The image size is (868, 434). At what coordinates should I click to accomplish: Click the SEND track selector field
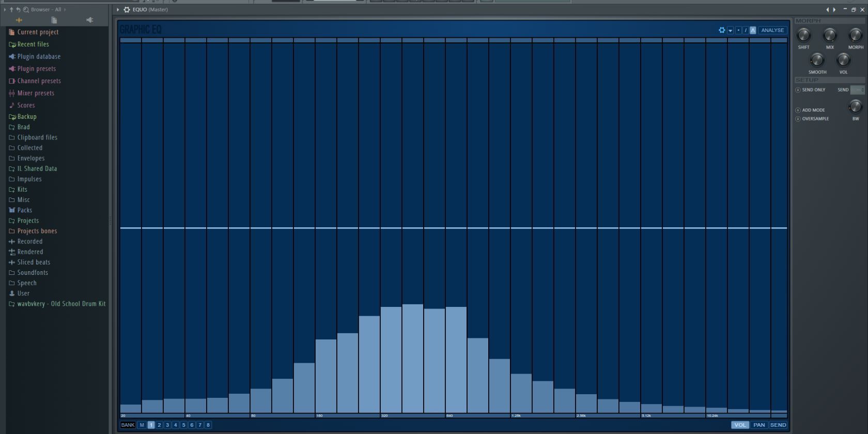857,90
